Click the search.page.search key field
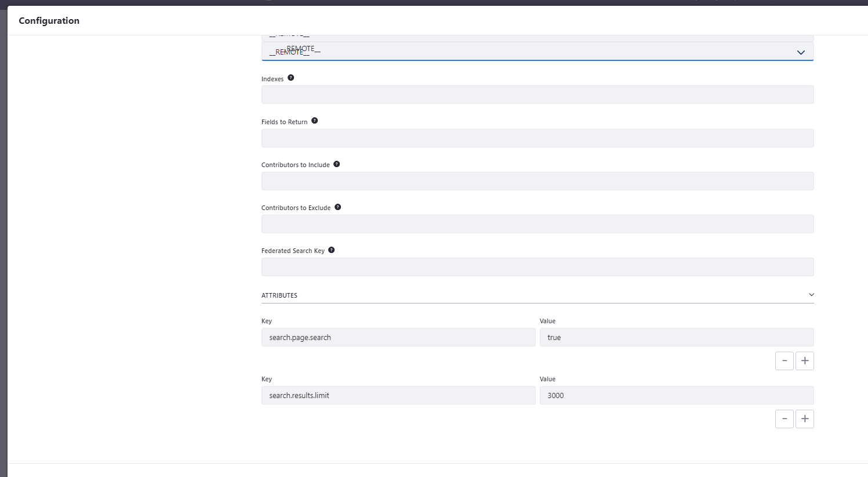Screen dimensions: 868x477 tap(398, 337)
